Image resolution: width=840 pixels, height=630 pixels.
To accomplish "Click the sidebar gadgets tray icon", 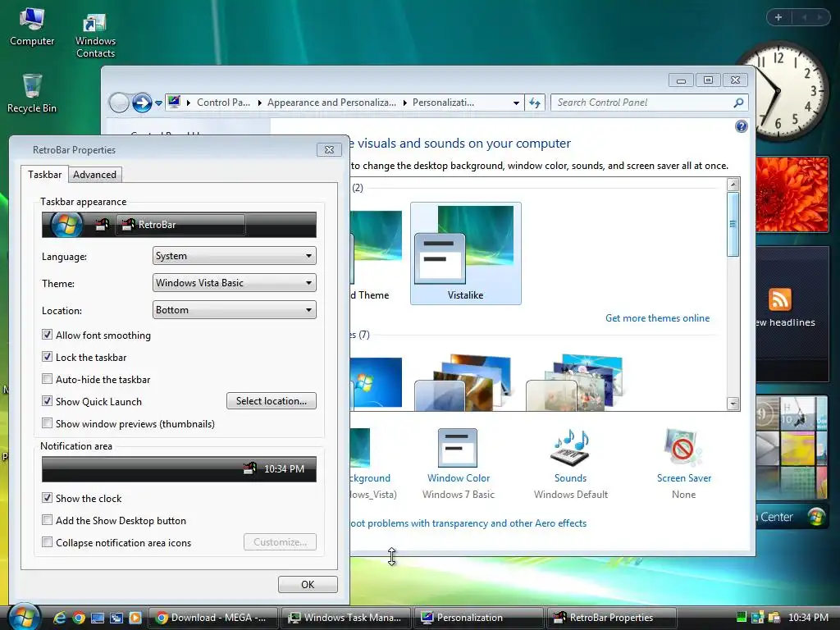I will click(757, 617).
